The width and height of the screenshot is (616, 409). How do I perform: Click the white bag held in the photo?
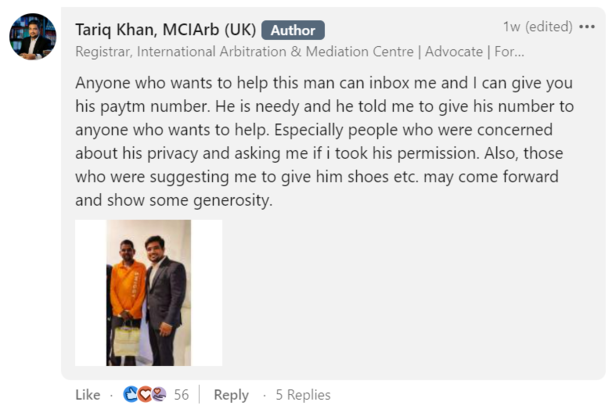126,339
